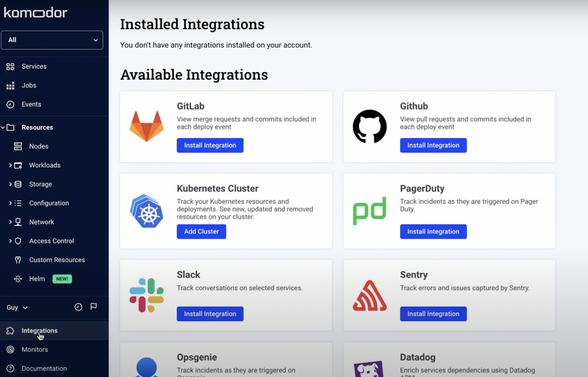
Task: Click the Integrations puzzle icon
Action: coord(10,331)
